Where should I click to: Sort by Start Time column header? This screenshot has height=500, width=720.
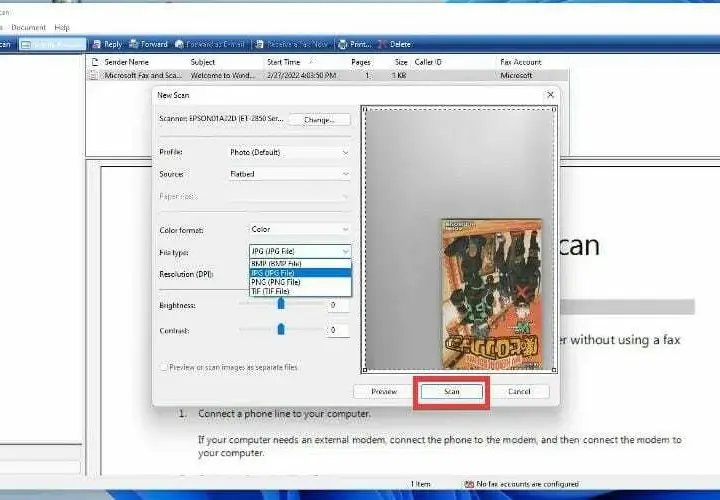[x=283, y=62]
